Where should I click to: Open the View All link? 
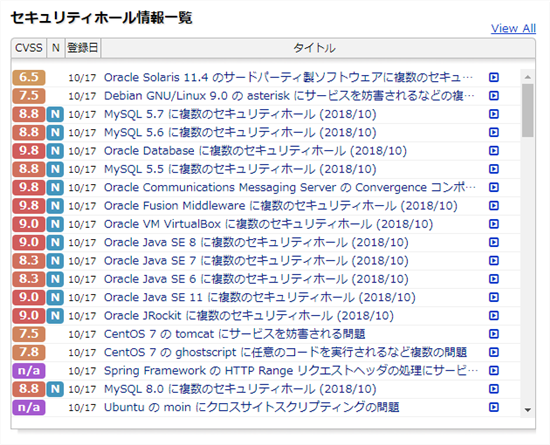coord(513,28)
